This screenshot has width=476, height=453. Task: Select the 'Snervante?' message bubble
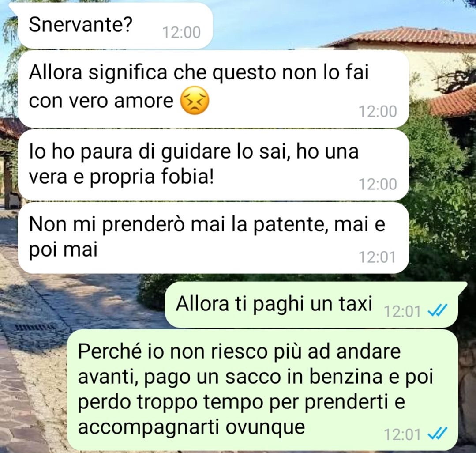pyautogui.click(x=115, y=25)
